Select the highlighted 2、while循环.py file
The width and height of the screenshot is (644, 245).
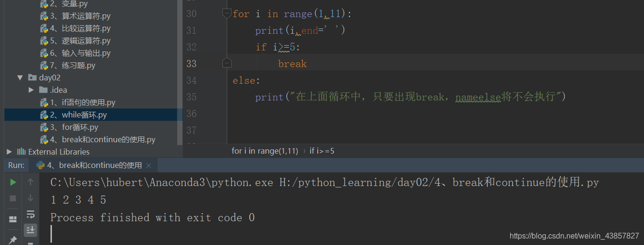(x=78, y=115)
